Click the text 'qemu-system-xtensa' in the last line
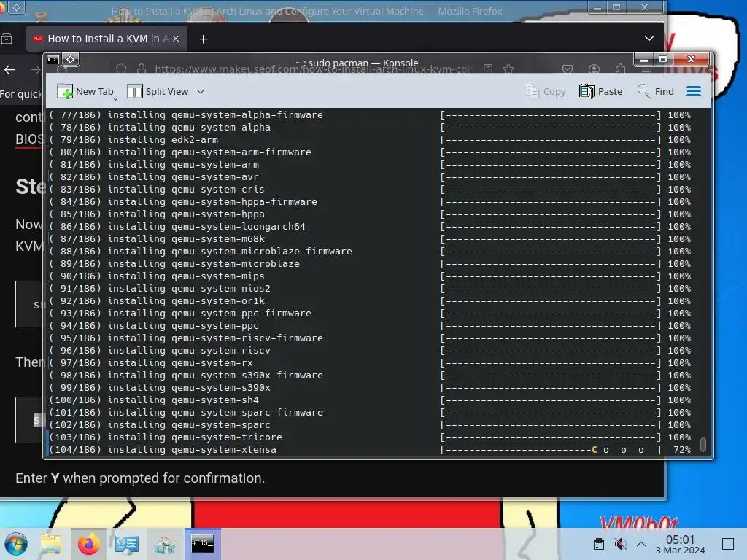The width and height of the screenshot is (747, 560). pyautogui.click(x=224, y=449)
